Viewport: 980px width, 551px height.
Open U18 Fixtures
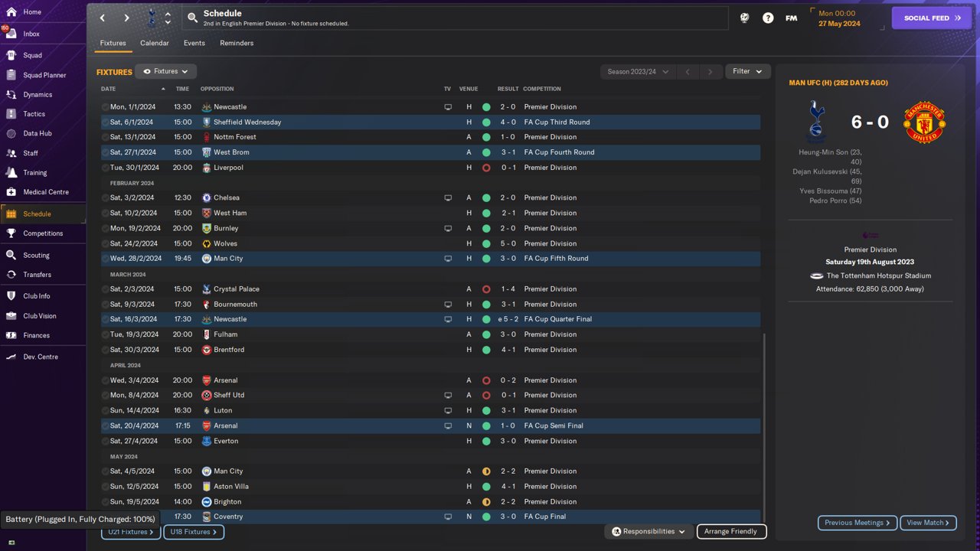point(194,532)
